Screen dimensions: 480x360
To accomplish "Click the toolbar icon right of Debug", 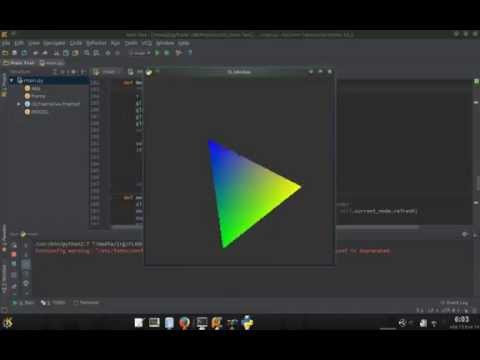I will click(x=179, y=53).
